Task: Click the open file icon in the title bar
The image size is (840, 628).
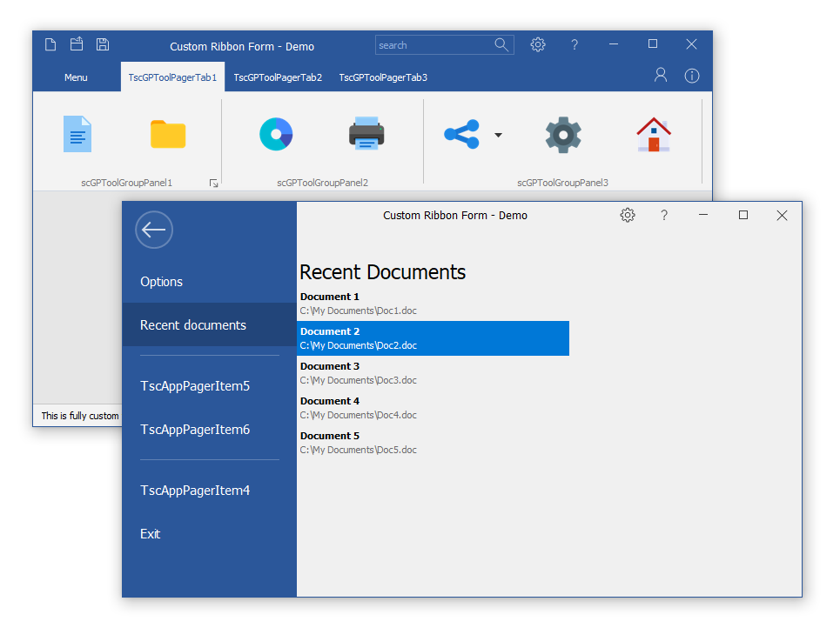Action: (x=77, y=43)
